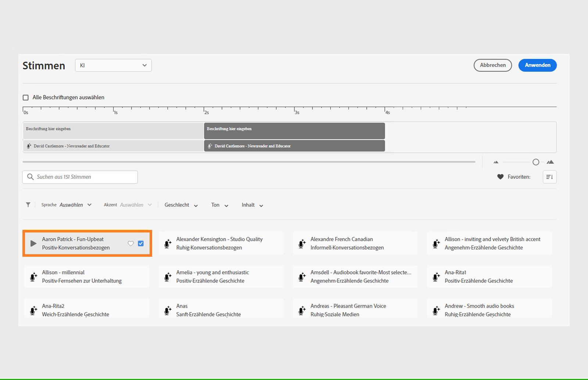Click Allison millennial voice microphone icon

click(33, 277)
